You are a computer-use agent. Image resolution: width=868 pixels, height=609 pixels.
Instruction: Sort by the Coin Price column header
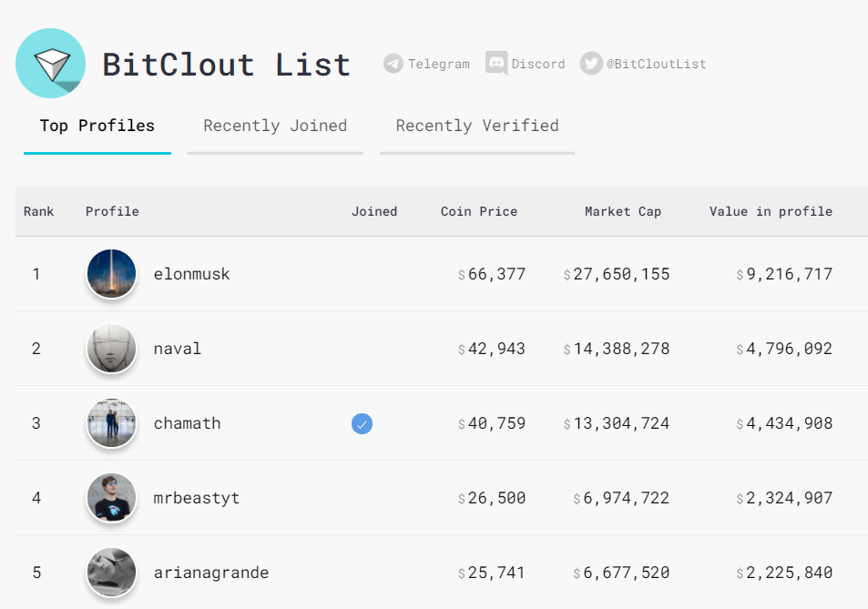point(479,211)
